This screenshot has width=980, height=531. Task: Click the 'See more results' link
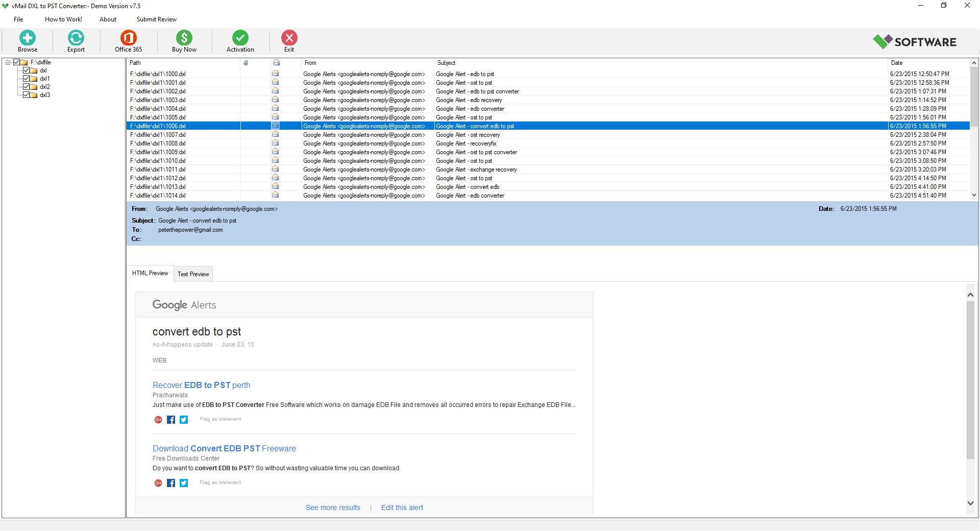[x=333, y=508]
